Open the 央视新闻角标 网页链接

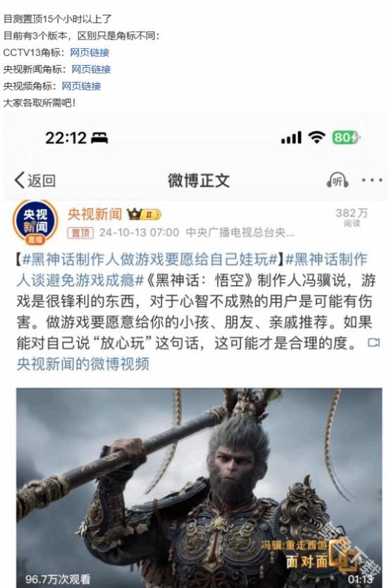(x=91, y=69)
